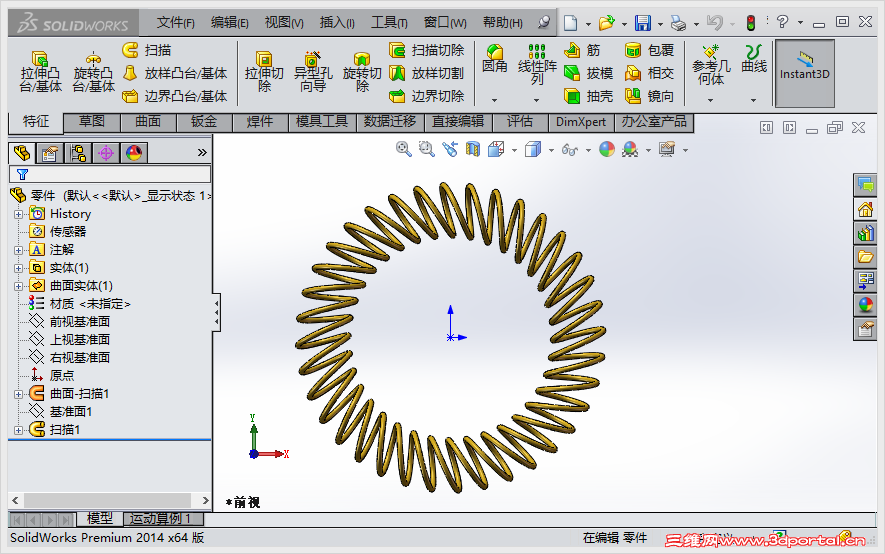The image size is (885, 554).
Task: Open SolidWorks Resources home task pane
Action: click(x=865, y=209)
